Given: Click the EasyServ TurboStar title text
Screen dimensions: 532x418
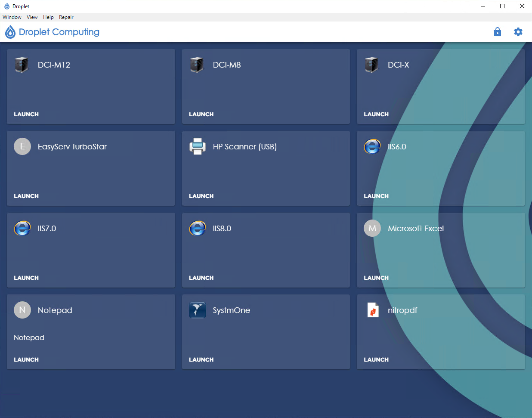Looking at the screenshot, I should (x=72, y=147).
